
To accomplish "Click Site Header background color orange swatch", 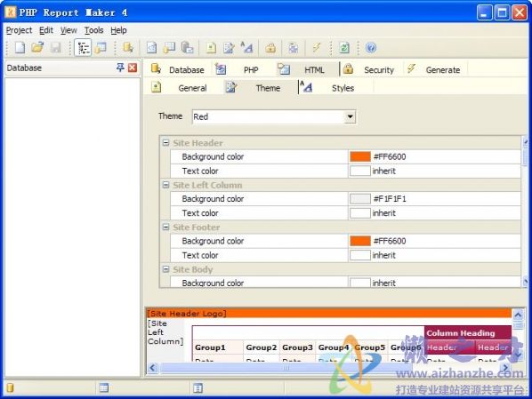I will tap(360, 156).
